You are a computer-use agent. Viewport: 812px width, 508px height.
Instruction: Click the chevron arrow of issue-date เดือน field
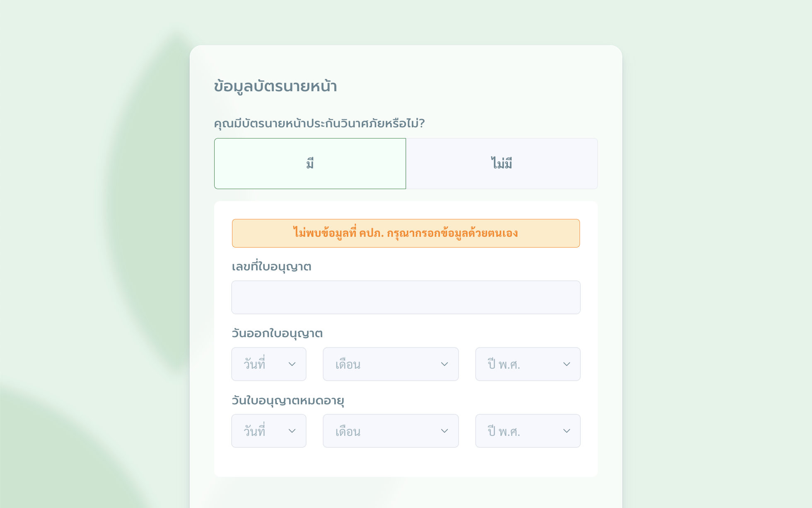tap(445, 364)
